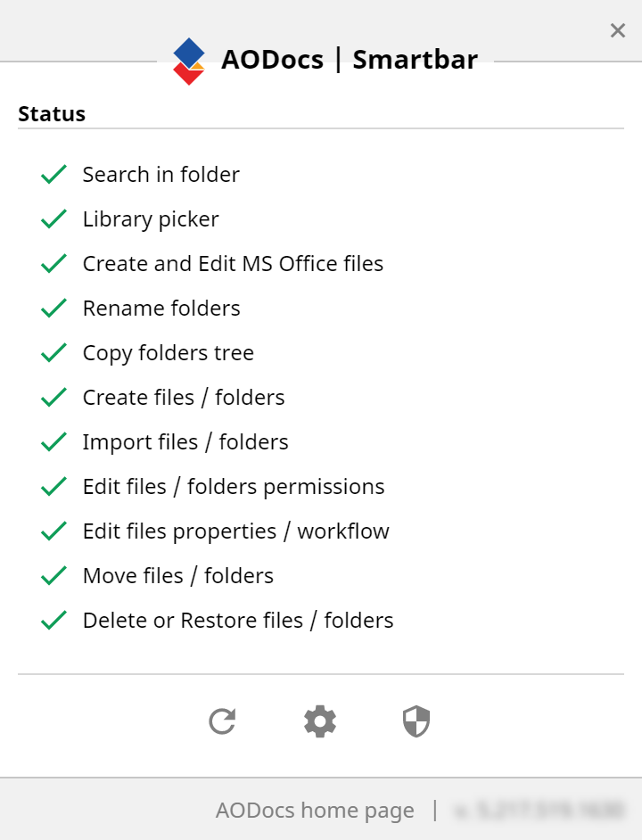This screenshot has height=840, width=642.
Task: Click the blurred version number text
Action: [x=539, y=810]
